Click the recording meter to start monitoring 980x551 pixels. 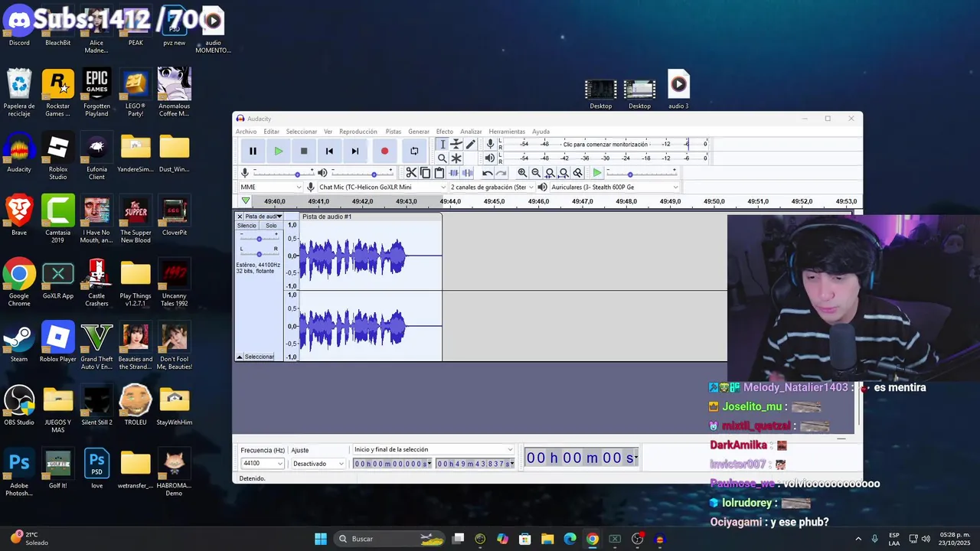pyautogui.click(x=605, y=144)
